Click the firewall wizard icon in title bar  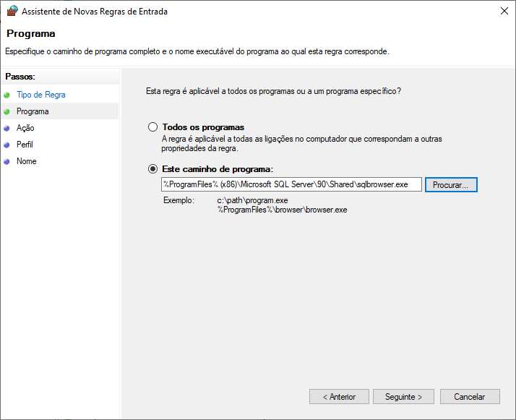12,11
